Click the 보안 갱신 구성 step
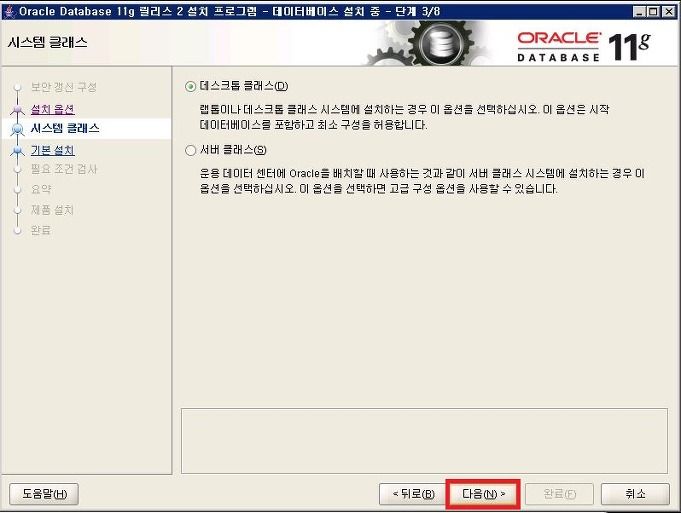 (64, 87)
